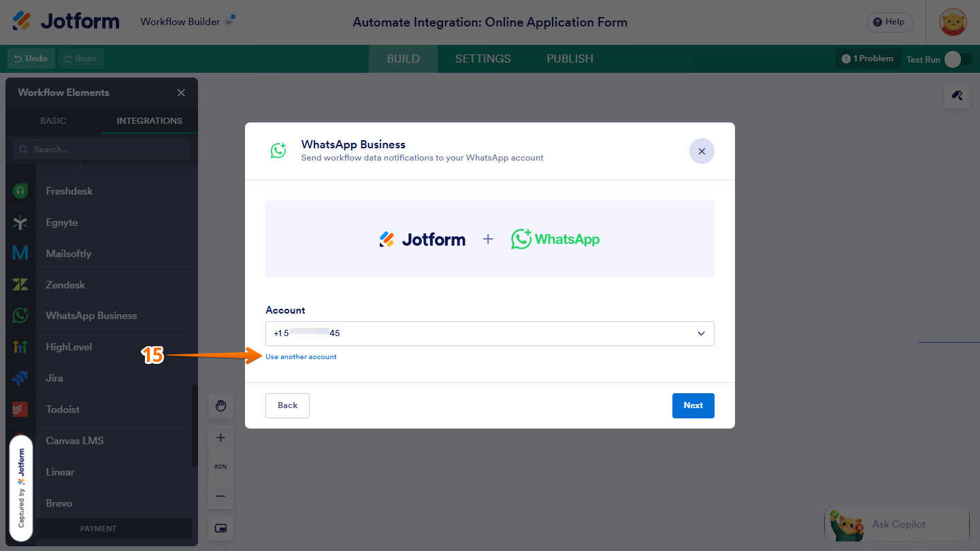The width and height of the screenshot is (980, 551).
Task: Choose the Mailsoftly integration icon
Action: tap(20, 254)
